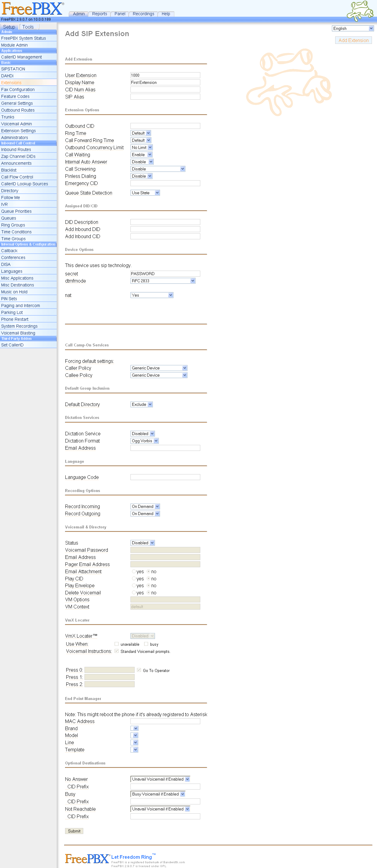The width and height of the screenshot is (377, 868).
Task: Open the nat dropdown
Action: 152,295
